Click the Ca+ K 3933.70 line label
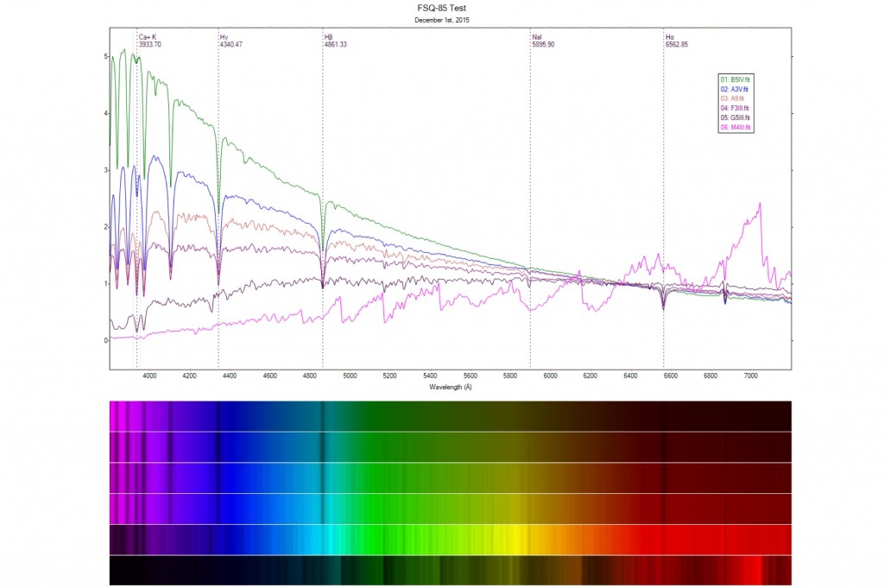This screenshot has height=588, width=884. 149,41
